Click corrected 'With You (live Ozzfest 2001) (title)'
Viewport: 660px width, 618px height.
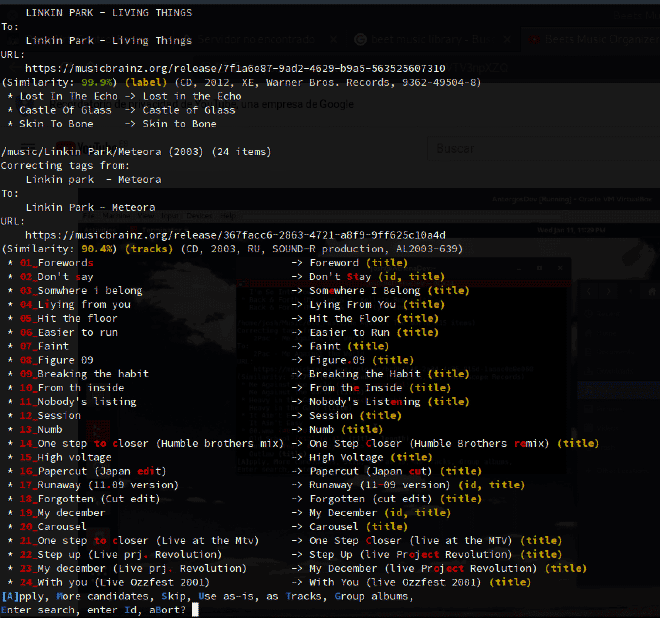click(420, 582)
